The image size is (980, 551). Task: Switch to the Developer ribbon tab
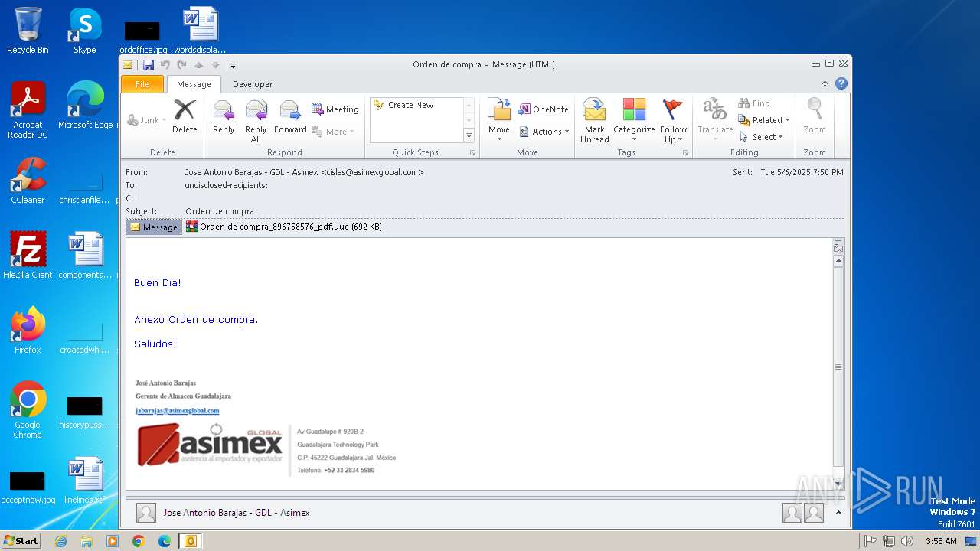click(x=253, y=84)
